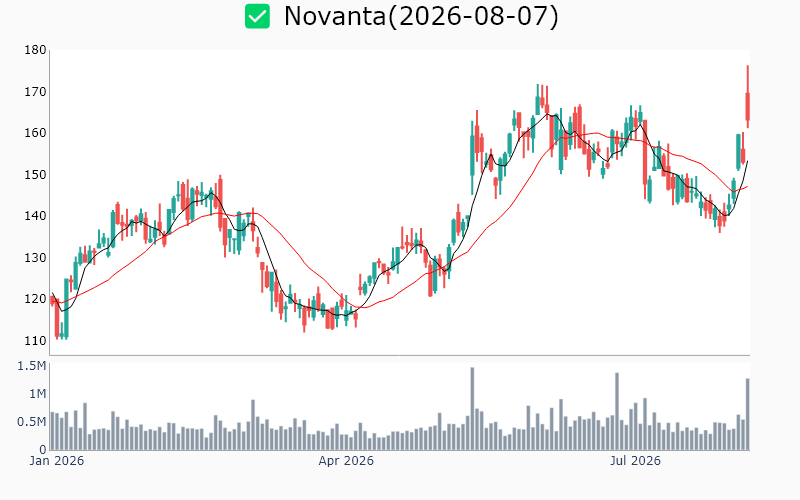This screenshot has height=500, width=800.
Task: Click the 0.5M volume axis label
Action: [32, 422]
